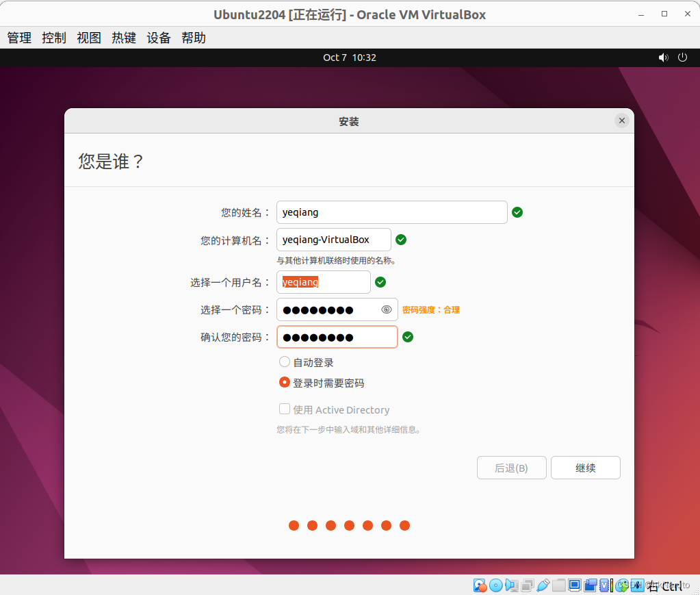Close the 安装 installer dialog

pyautogui.click(x=621, y=121)
